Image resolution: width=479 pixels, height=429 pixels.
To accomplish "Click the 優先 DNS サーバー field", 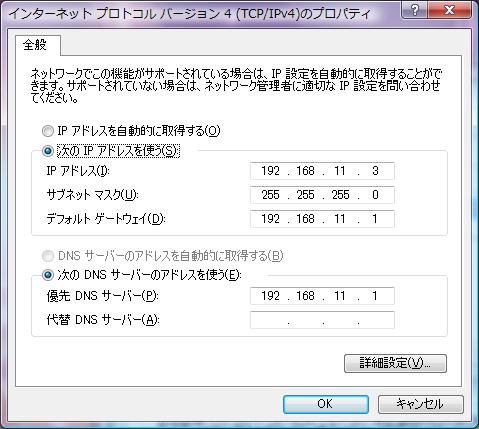I will coord(322,296).
